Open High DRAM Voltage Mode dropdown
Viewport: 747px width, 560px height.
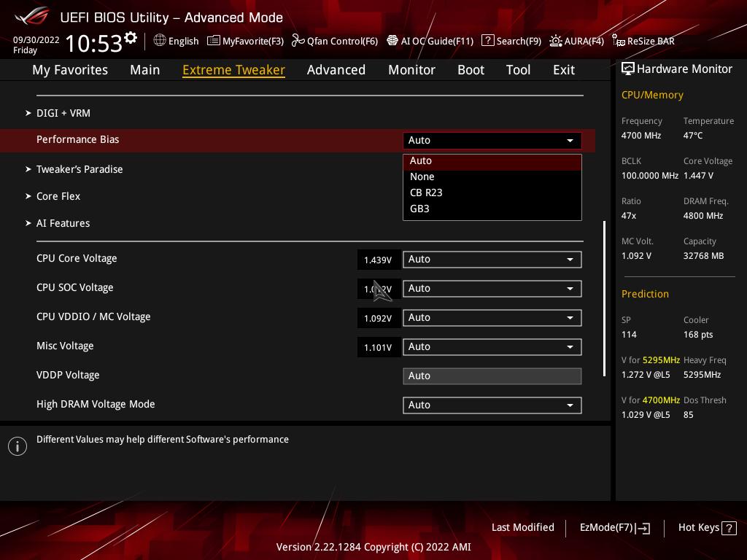click(492, 405)
